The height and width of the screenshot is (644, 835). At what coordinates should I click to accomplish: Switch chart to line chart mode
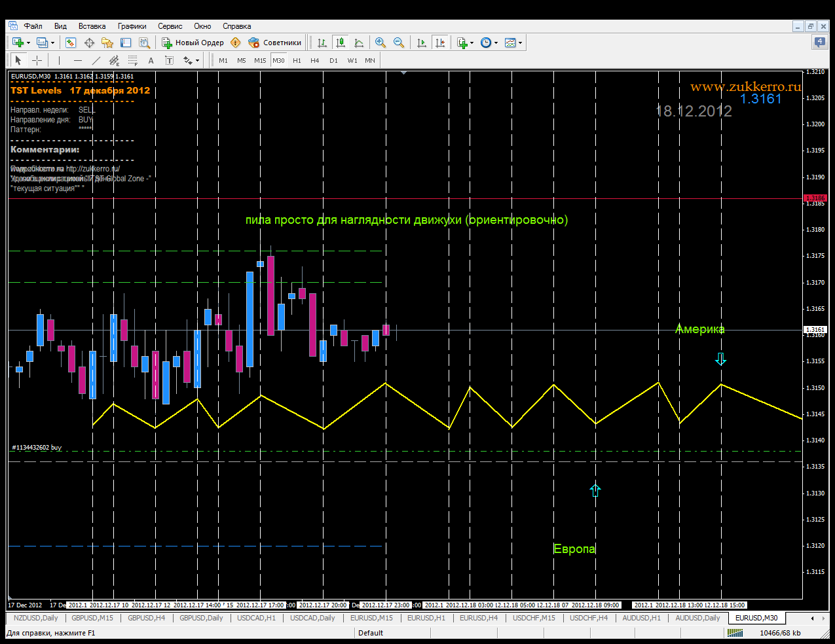point(359,43)
